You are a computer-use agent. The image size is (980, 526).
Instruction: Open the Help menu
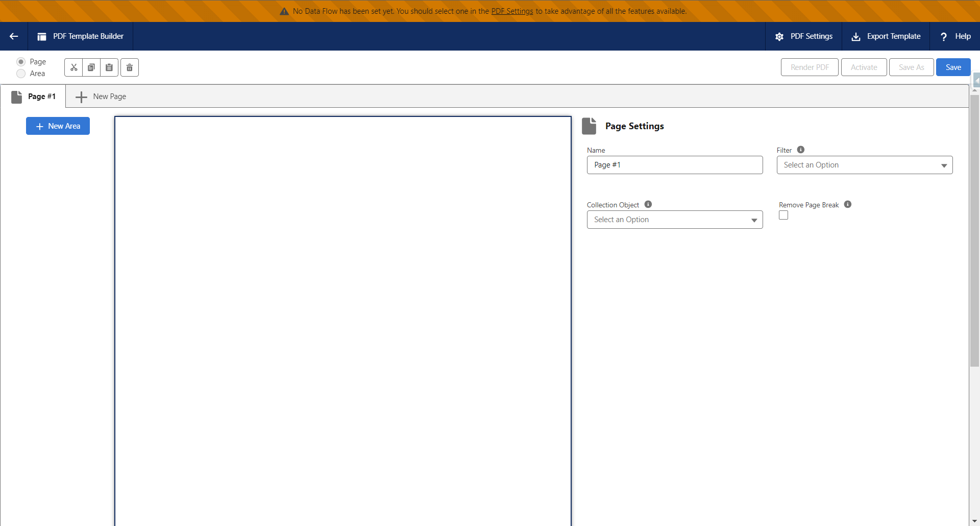click(x=955, y=36)
